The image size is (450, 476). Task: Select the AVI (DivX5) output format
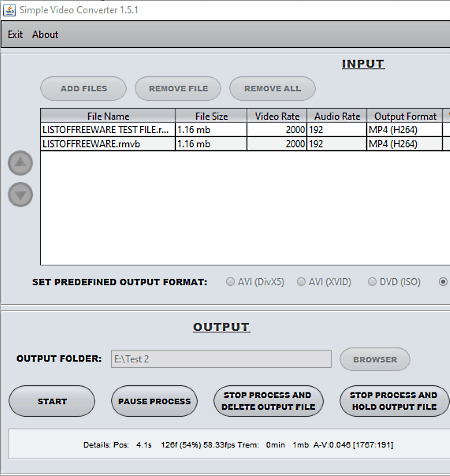click(255, 282)
